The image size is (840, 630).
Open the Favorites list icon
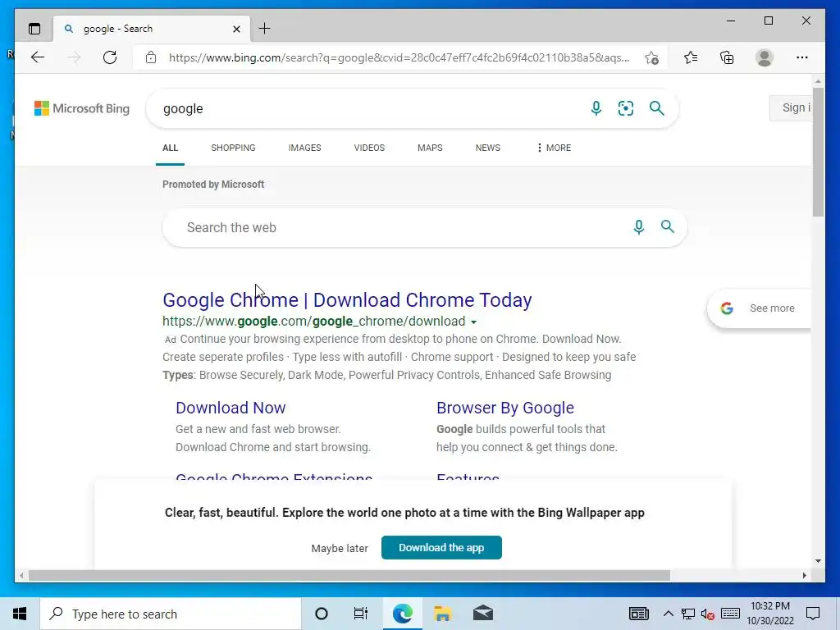pos(691,57)
